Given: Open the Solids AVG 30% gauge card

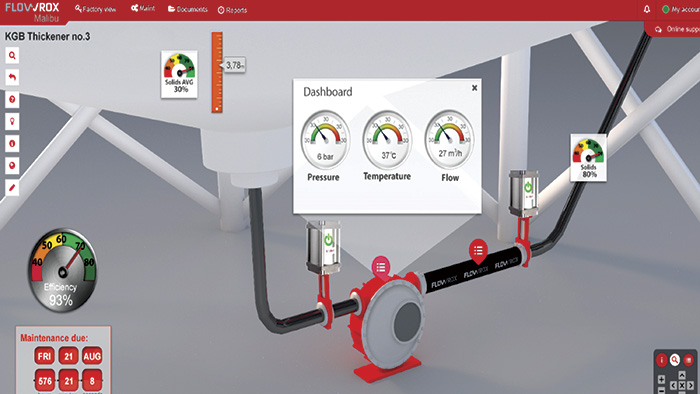Looking at the screenshot, I should coord(179,74).
